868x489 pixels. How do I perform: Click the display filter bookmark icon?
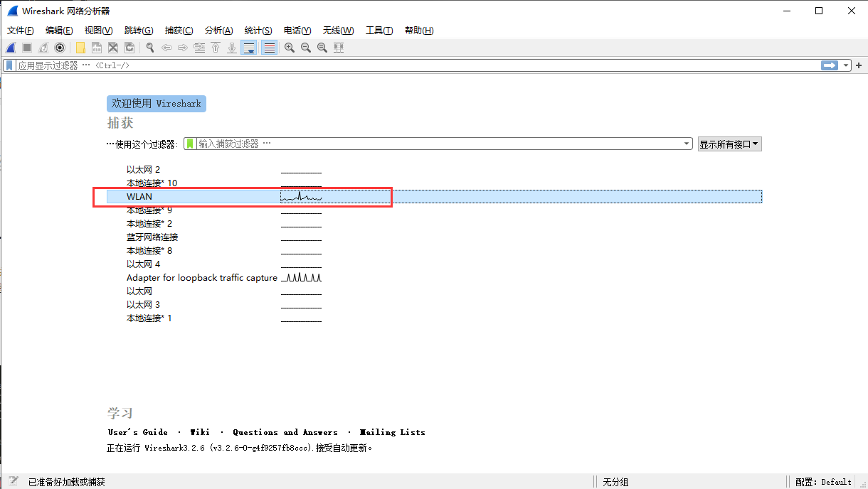pyautogui.click(x=9, y=65)
